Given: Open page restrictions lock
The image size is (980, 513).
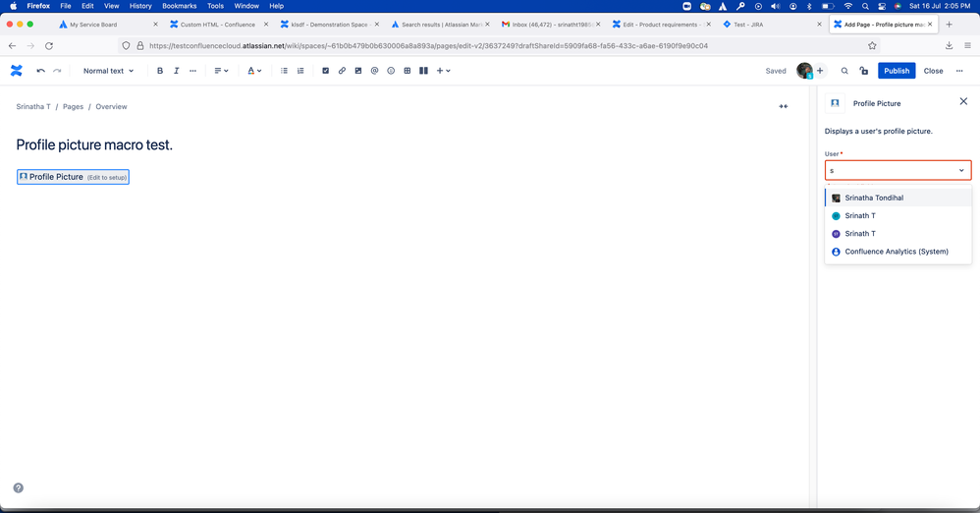Looking at the screenshot, I should tap(864, 71).
